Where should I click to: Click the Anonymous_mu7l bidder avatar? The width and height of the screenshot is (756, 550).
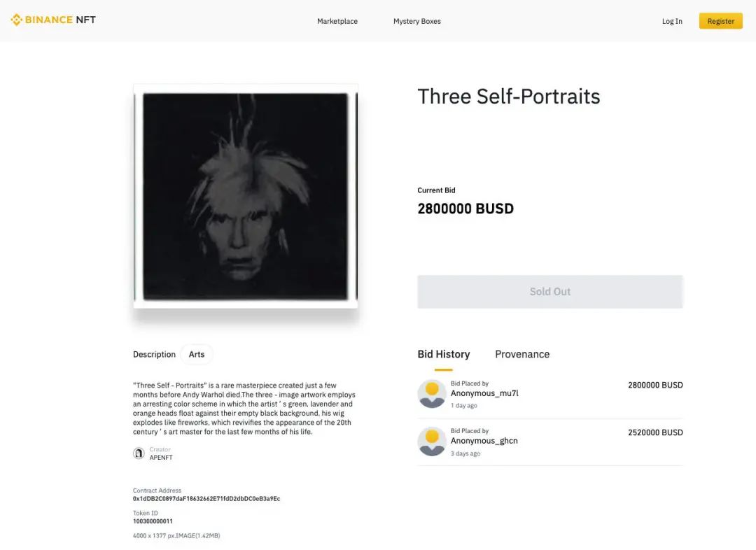(432, 394)
